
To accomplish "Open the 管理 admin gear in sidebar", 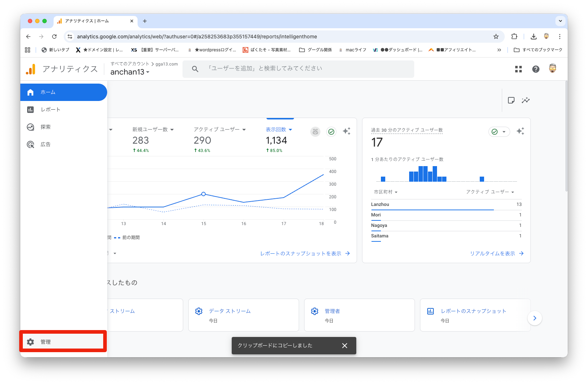I will click(31, 342).
